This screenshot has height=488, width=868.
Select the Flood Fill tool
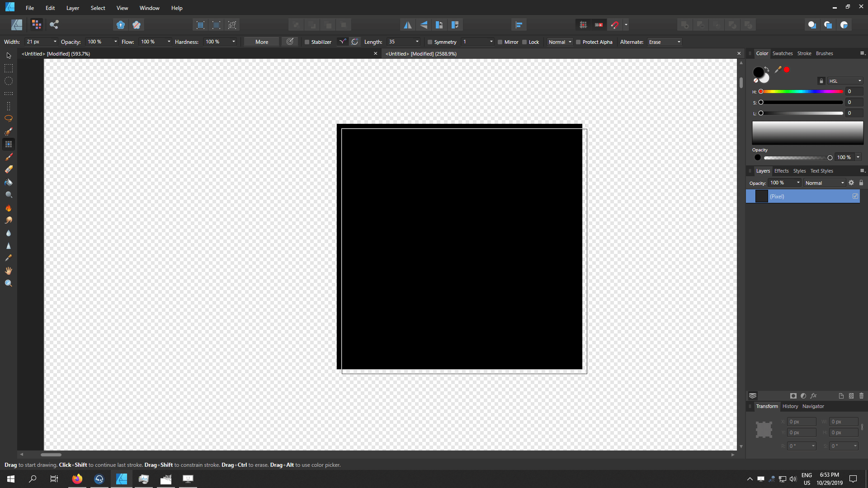pyautogui.click(x=8, y=183)
